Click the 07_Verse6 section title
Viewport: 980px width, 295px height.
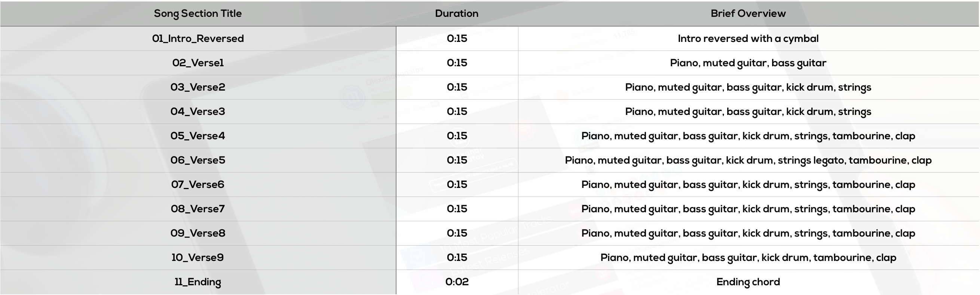[x=198, y=185]
